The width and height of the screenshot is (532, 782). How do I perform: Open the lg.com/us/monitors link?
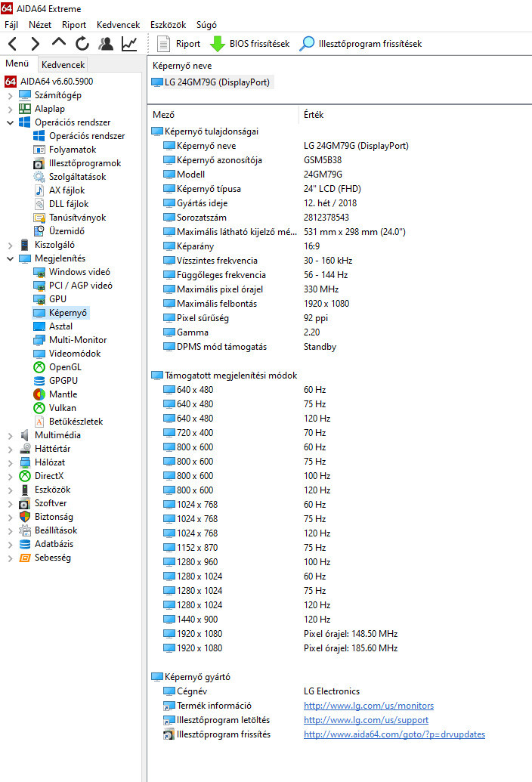pos(369,706)
